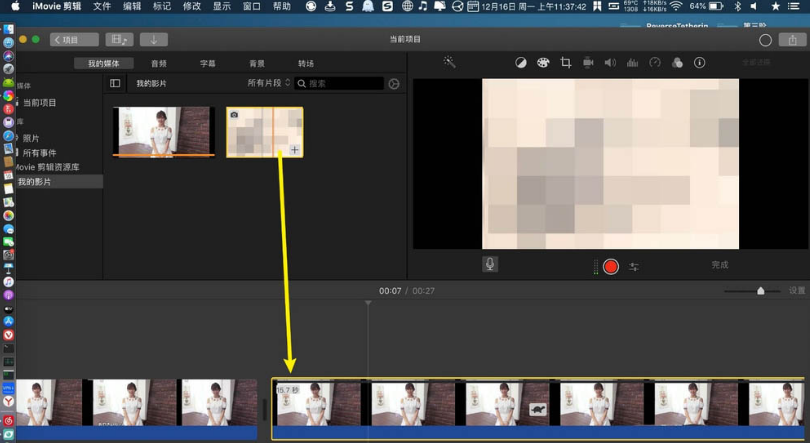Open the 标记 menu
The height and width of the screenshot is (443, 810).
point(162,6)
